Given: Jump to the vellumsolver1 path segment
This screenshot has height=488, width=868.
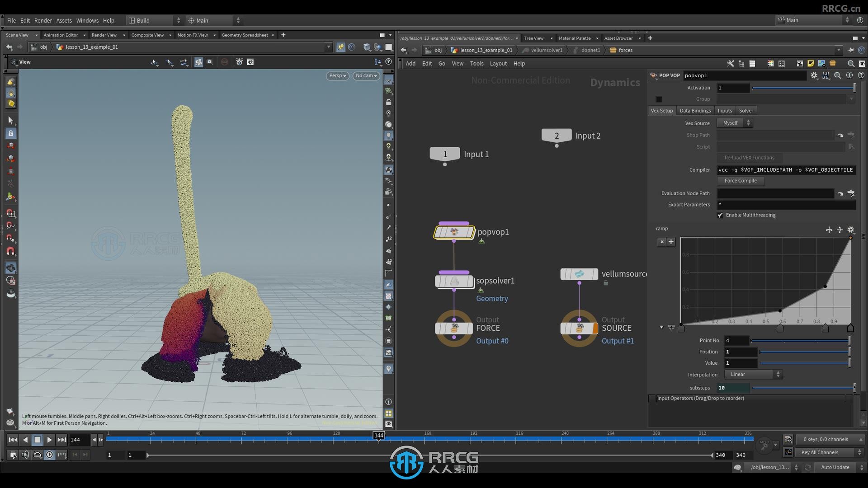Looking at the screenshot, I should click(x=546, y=50).
